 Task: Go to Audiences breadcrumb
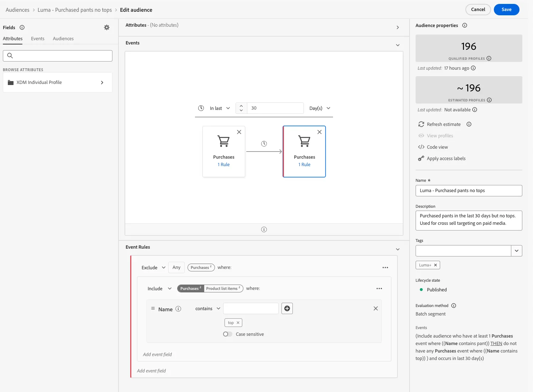[x=17, y=10]
